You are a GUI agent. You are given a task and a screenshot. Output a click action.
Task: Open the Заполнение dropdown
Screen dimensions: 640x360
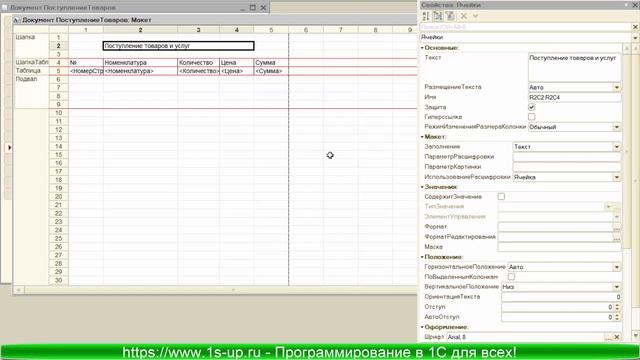[x=617, y=147]
